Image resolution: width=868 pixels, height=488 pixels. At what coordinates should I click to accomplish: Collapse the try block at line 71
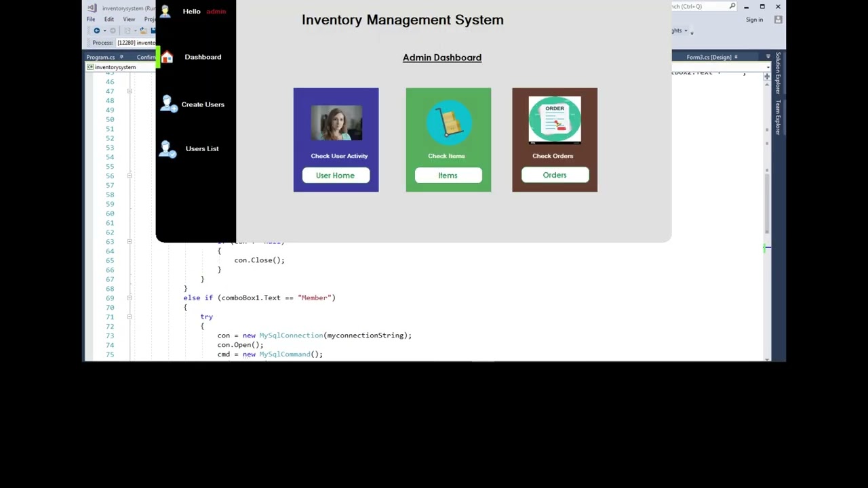pos(130,317)
